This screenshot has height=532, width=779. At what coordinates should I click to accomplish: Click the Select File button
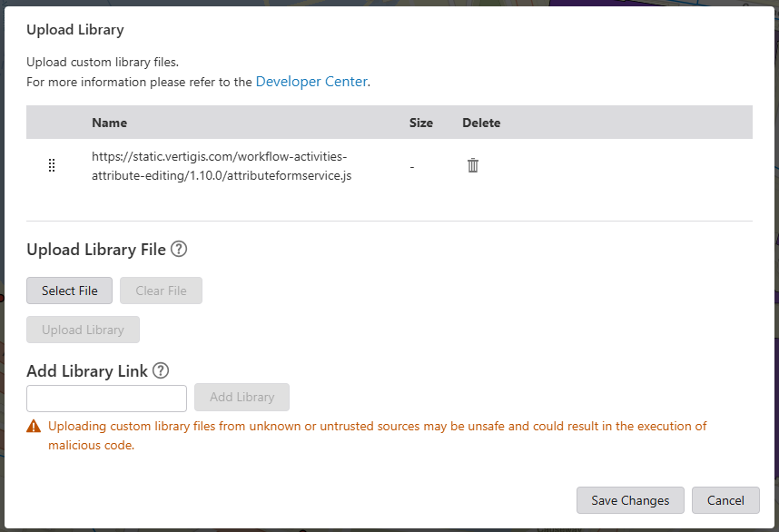69,291
